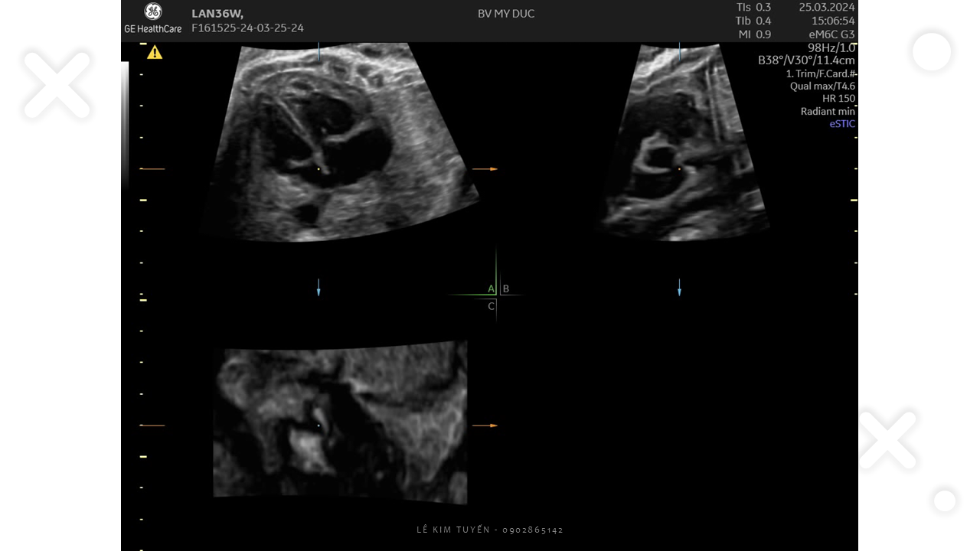The width and height of the screenshot is (980, 551).
Task: Click the orange arrow right of bottom panel
Action: click(x=485, y=425)
